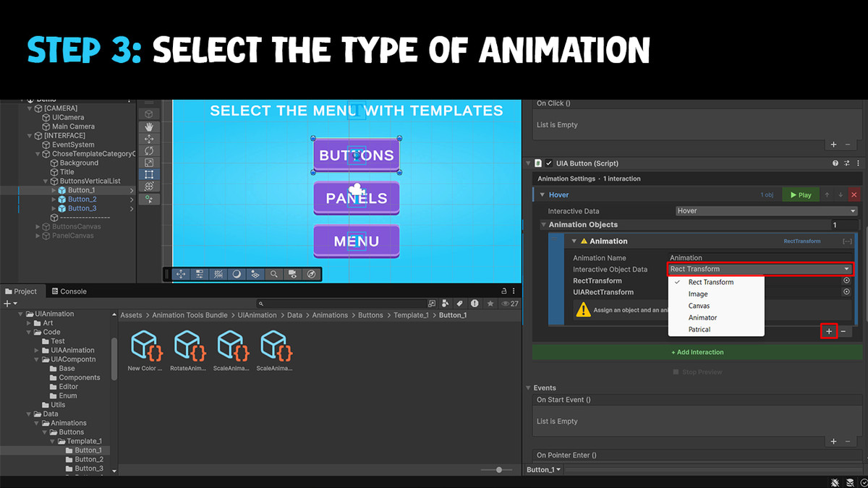Add an On Start Event listener with plus
868x488 pixels.
point(833,441)
